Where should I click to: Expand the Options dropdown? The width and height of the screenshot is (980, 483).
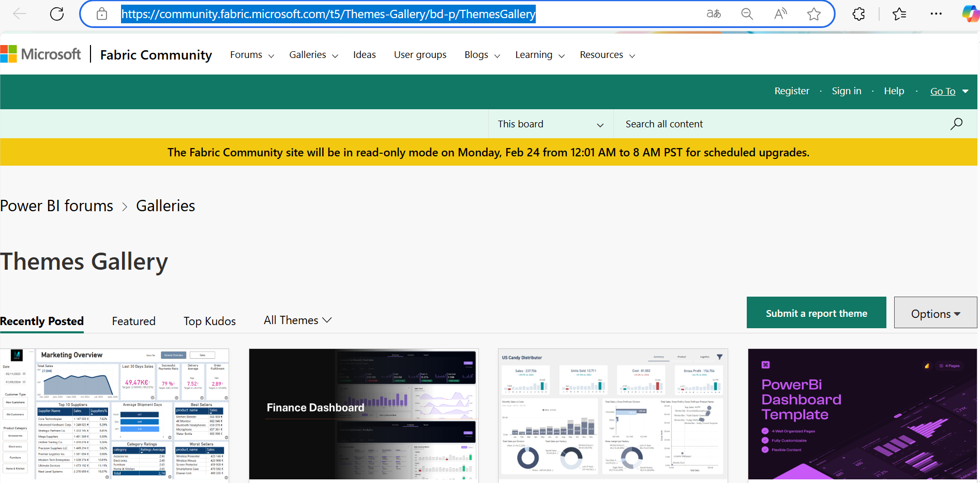pos(935,313)
